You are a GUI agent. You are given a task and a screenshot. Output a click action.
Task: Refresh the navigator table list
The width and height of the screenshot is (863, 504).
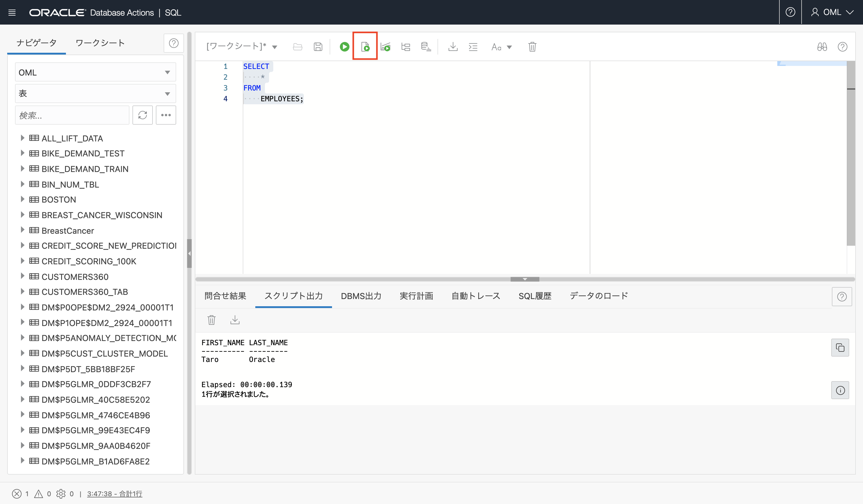[142, 115]
